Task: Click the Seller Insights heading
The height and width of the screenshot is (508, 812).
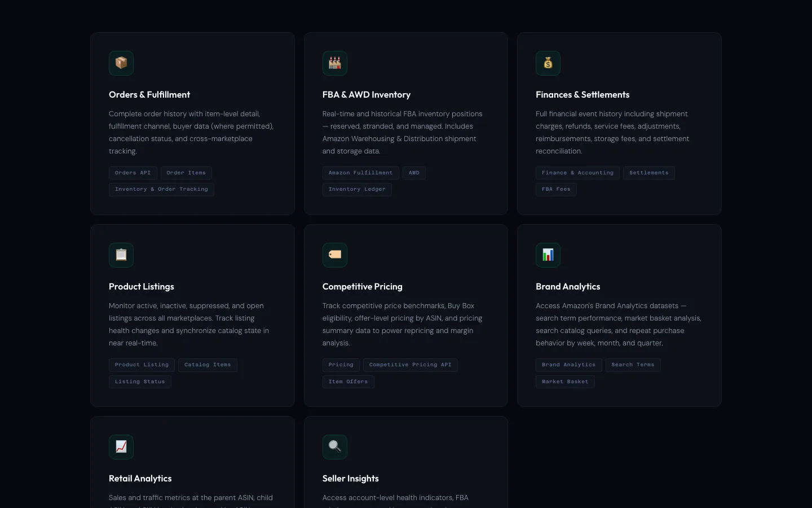Action: [x=351, y=479]
